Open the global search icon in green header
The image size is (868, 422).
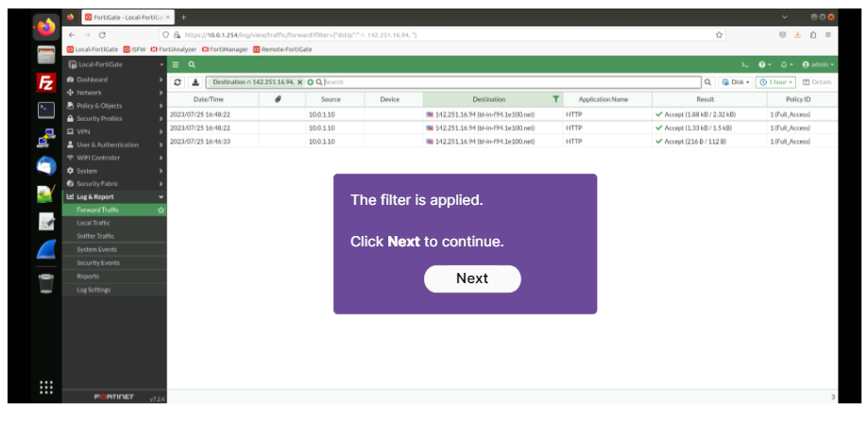tap(192, 65)
